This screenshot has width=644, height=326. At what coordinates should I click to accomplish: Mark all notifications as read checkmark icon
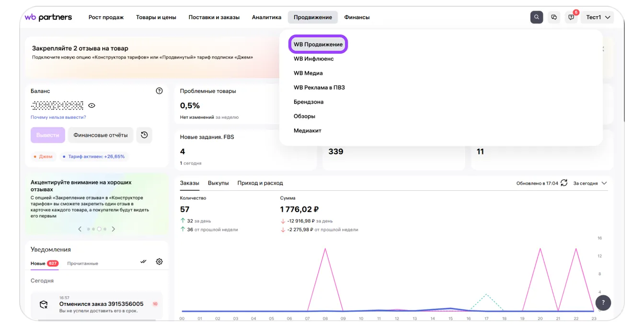pyautogui.click(x=143, y=262)
